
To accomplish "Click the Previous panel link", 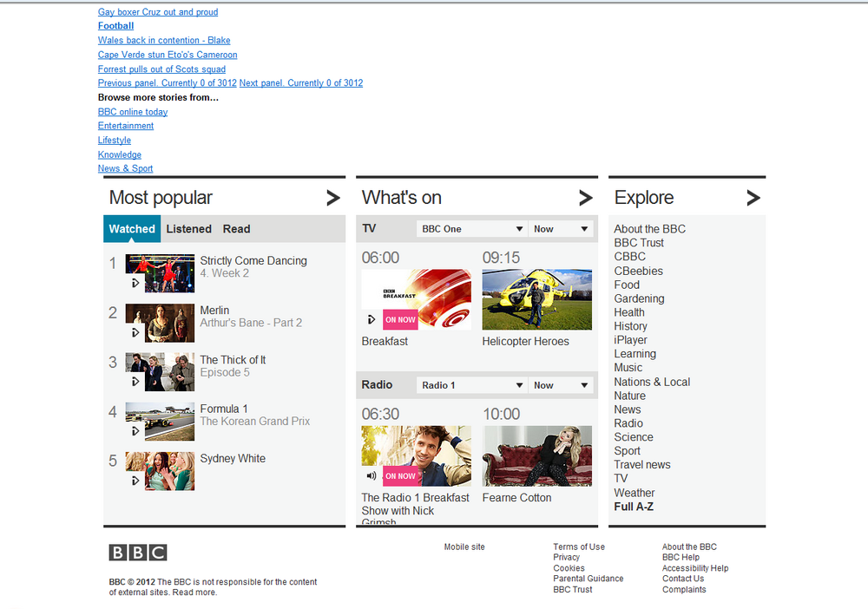I will point(168,83).
